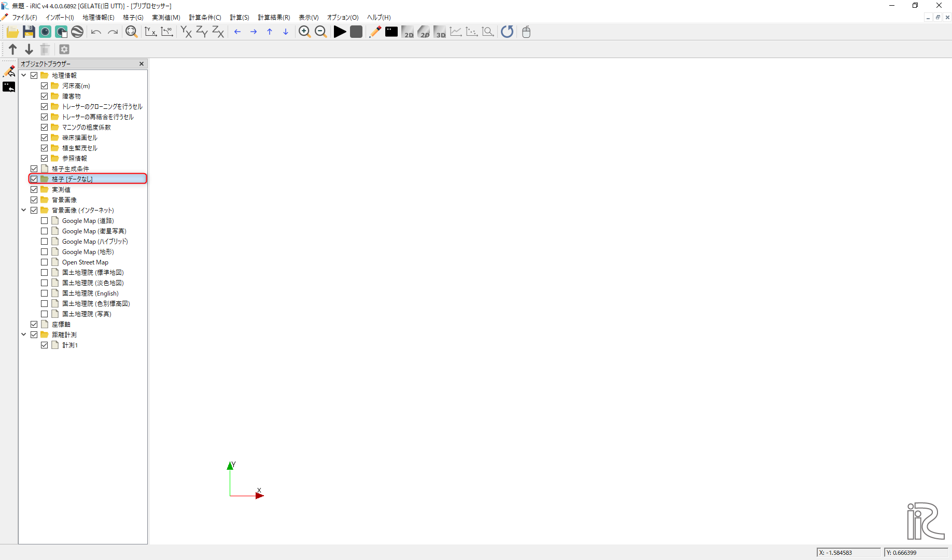Uncheck the 河床高(m) checkbox

[x=45, y=86]
